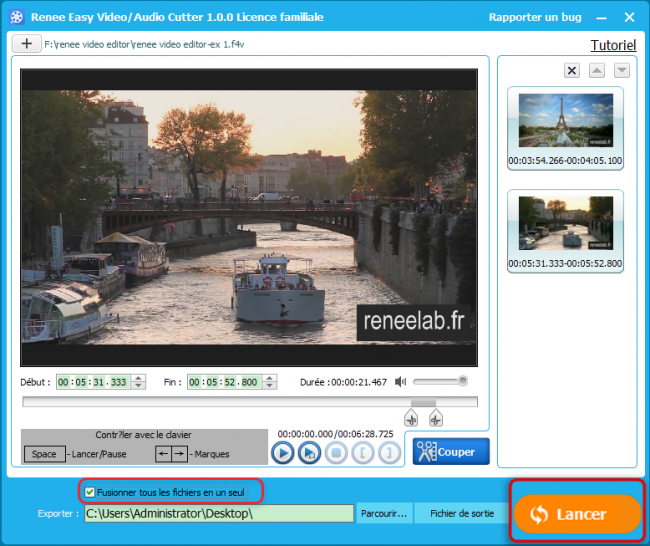Click the left arrow key marker
Screen dimensions: 650x546
(163, 454)
